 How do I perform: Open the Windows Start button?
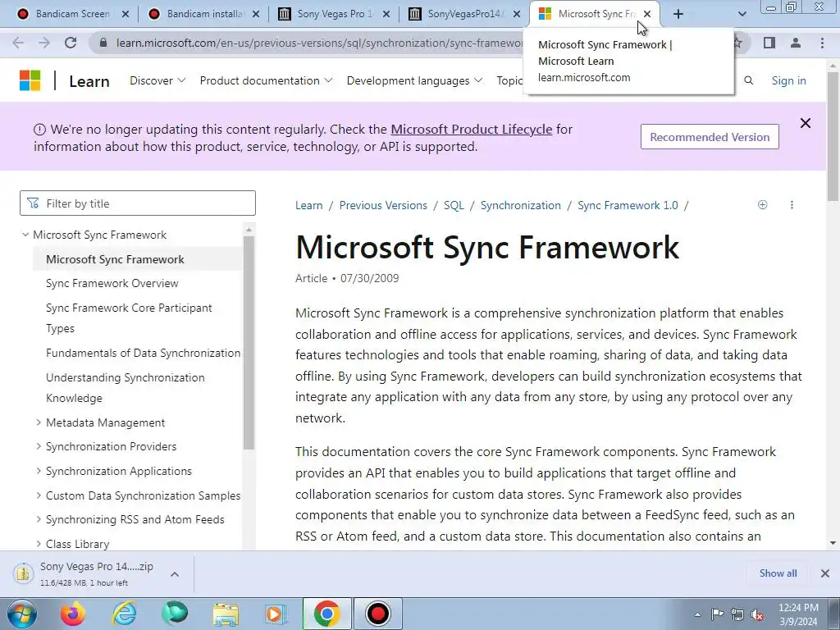pyautogui.click(x=21, y=614)
